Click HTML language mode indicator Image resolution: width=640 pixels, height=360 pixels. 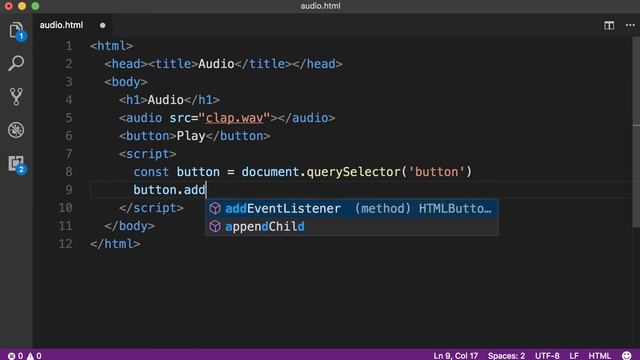pyautogui.click(x=600, y=356)
